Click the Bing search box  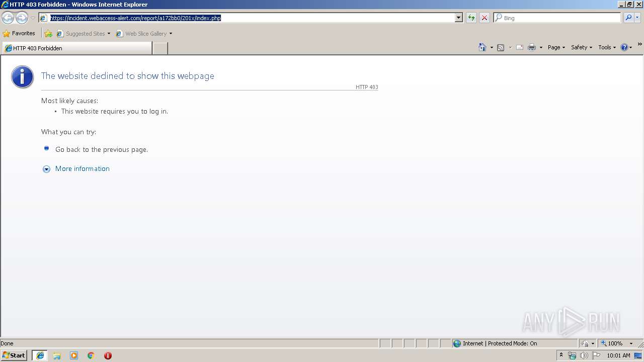point(557,18)
